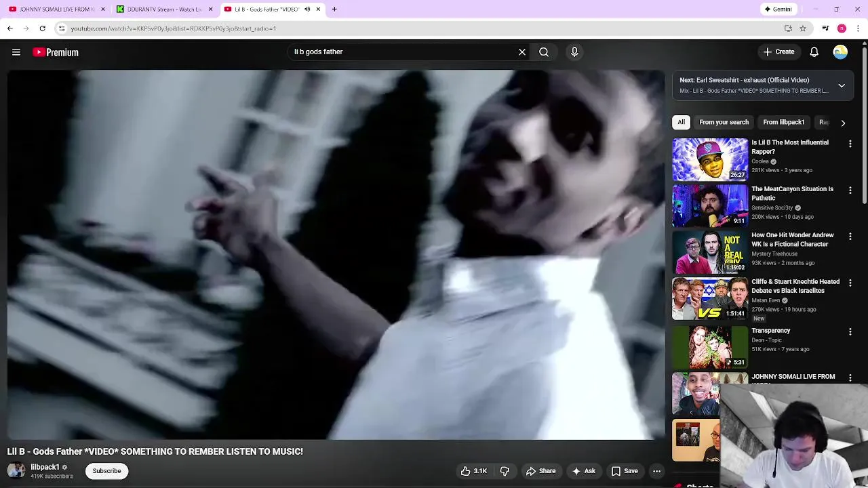Show more filter chips arrow

[x=843, y=123]
